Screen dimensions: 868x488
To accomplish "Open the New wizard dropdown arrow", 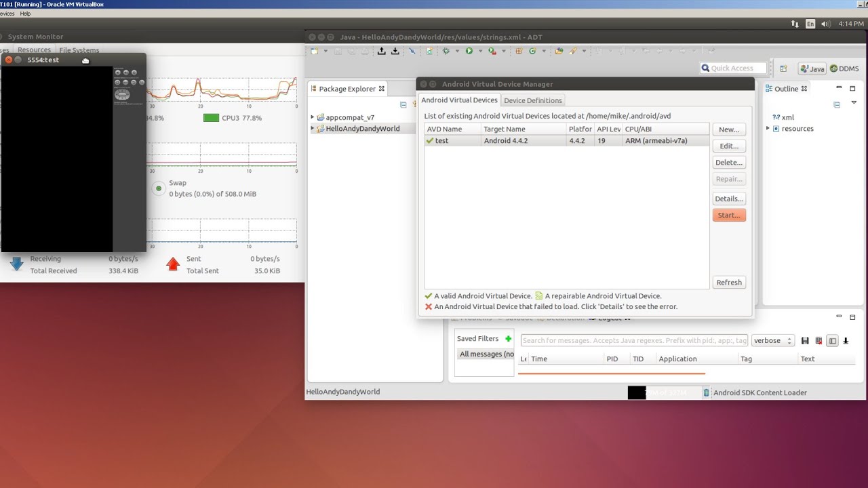I will [325, 51].
